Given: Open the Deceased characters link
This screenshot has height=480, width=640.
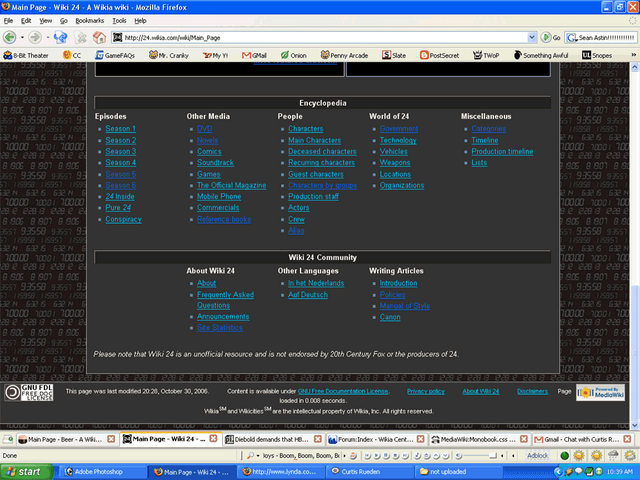Looking at the screenshot, I should [322, 151].
